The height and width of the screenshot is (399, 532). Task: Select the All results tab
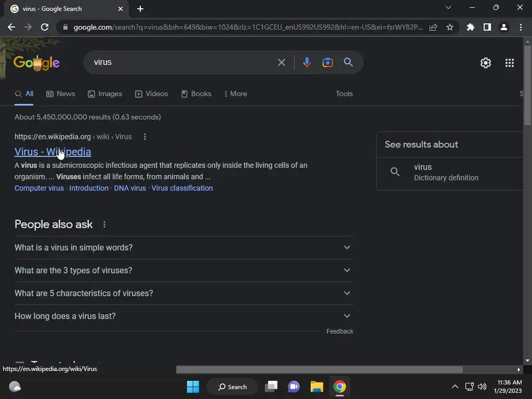24,94
